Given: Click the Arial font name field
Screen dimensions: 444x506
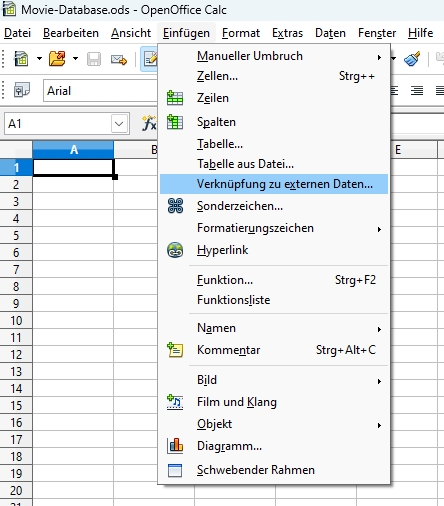Looking at the screenshot, I should 100,91.
